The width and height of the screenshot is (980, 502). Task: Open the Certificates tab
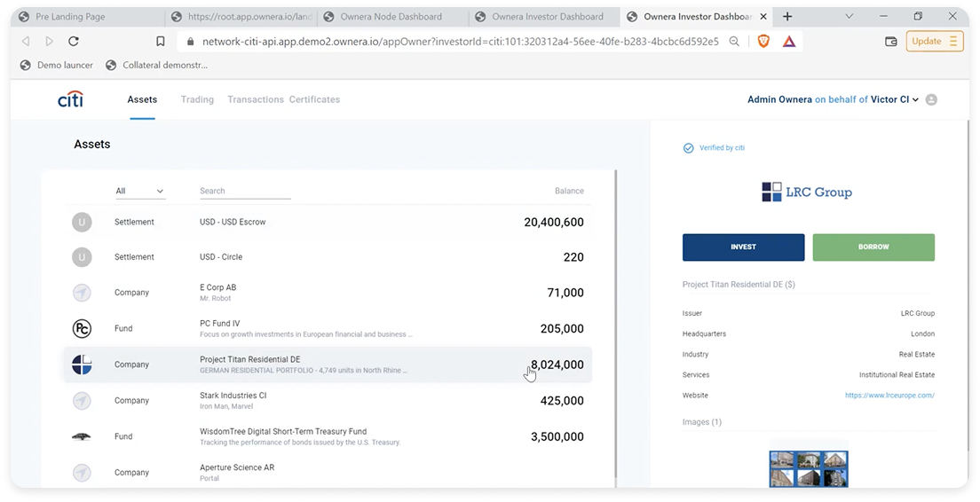point(314,99)
